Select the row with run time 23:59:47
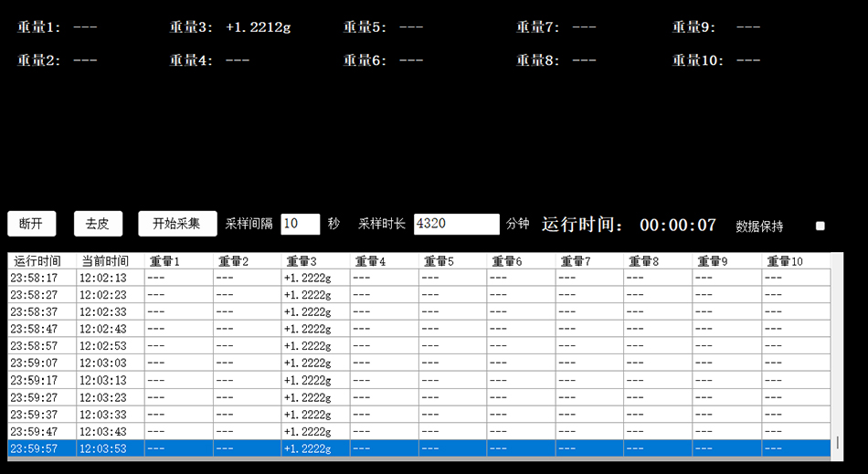 click(x=419, y=432)
